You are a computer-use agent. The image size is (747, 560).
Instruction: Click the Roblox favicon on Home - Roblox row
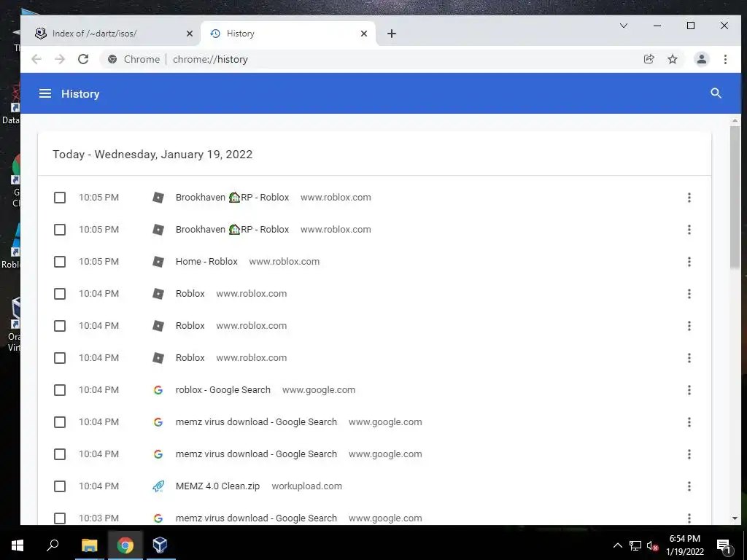pos(158,262)
